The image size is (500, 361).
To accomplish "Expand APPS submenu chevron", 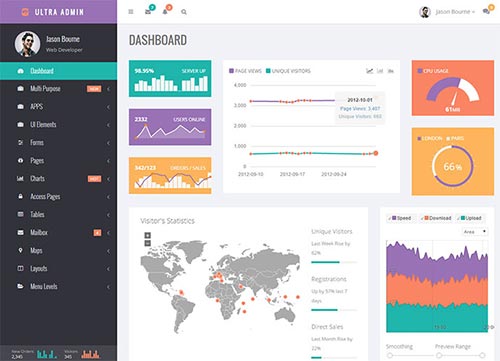I will tap(108, 107).
